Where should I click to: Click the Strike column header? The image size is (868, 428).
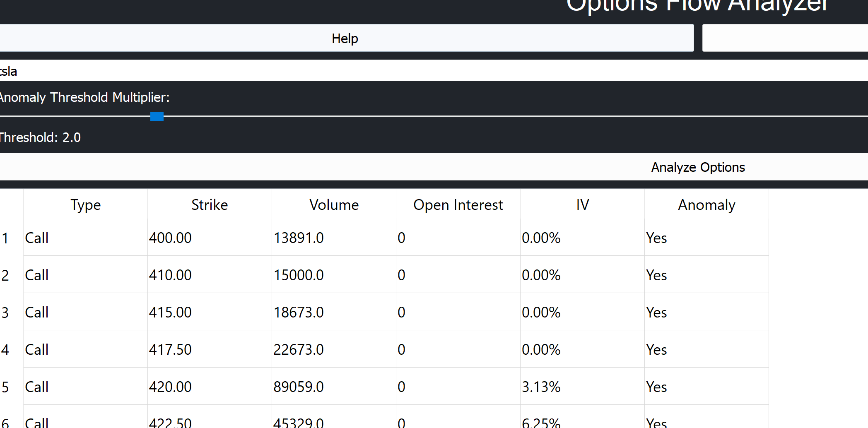tap(210, 205)
